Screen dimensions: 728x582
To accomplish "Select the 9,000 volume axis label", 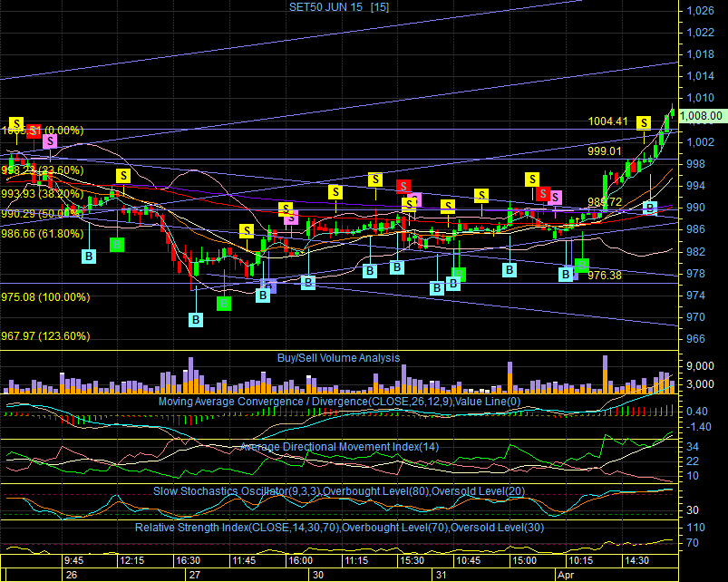I will [701, 366].
